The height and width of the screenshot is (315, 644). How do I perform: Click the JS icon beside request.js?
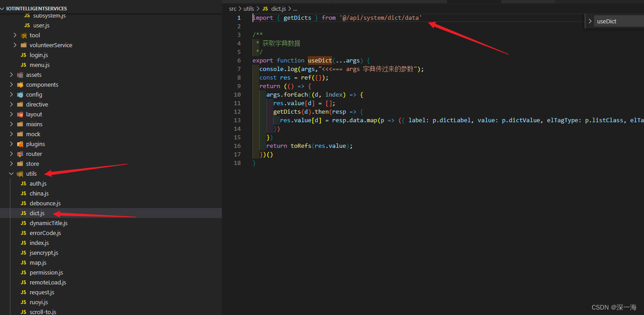(23, 292)
